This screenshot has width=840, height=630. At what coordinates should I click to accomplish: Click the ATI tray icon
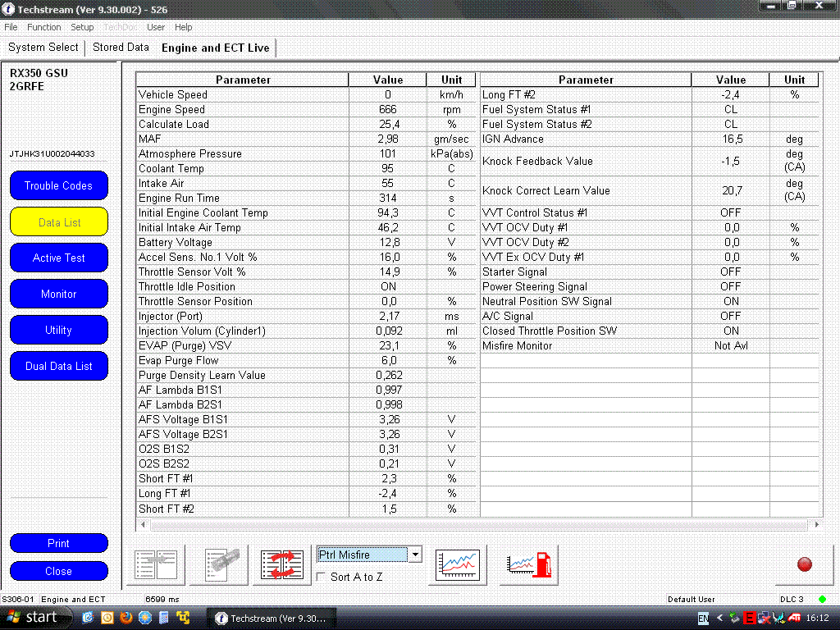tap(796, 618)
